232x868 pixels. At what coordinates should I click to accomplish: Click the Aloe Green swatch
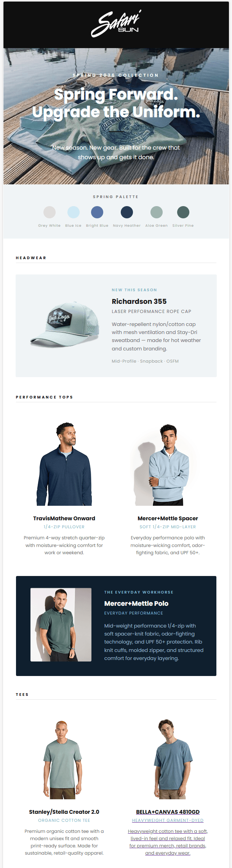point(157,212)
